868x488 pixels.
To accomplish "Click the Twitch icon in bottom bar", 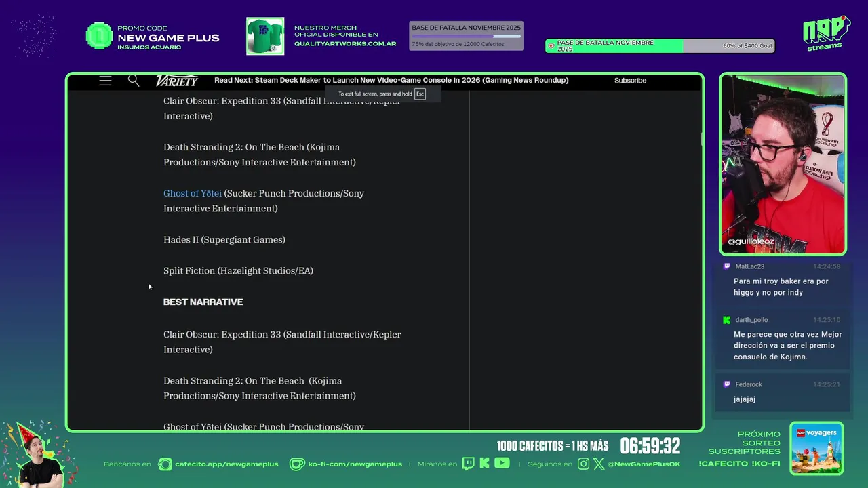I will [468, 464].
